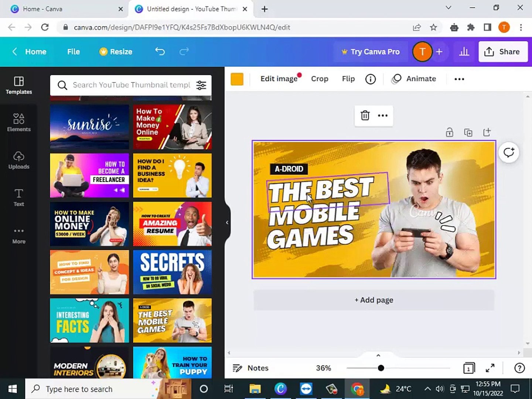Open Windows Start menu

[13, 389]
